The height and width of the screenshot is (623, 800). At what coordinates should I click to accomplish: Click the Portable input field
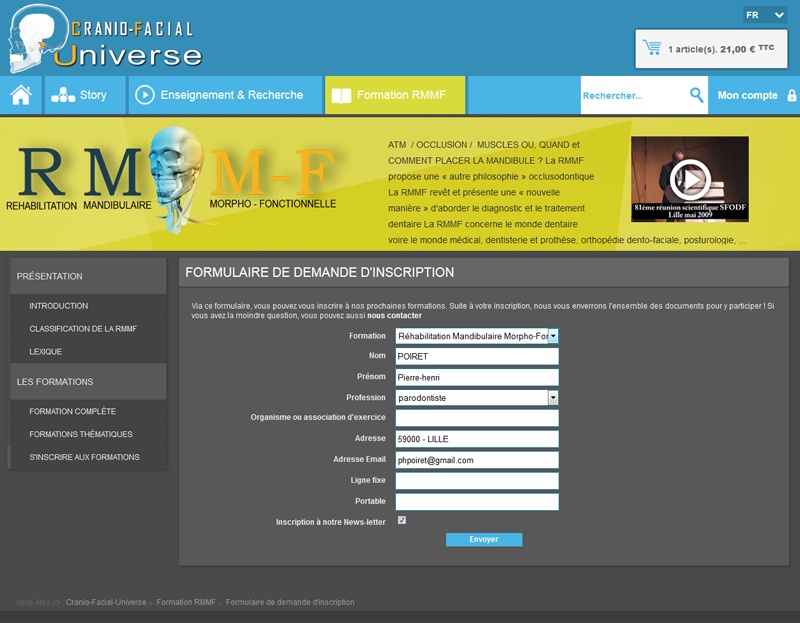(477, 502)
